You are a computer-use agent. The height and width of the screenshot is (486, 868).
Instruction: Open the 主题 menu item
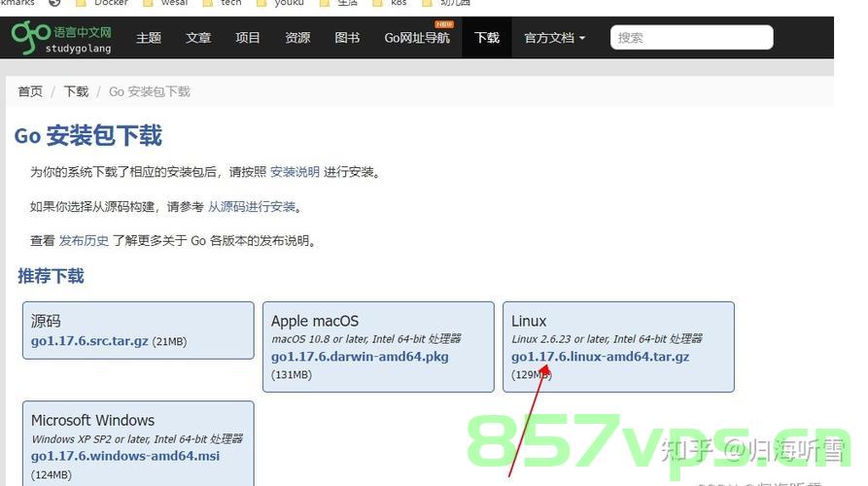click(x=149, y=38)
